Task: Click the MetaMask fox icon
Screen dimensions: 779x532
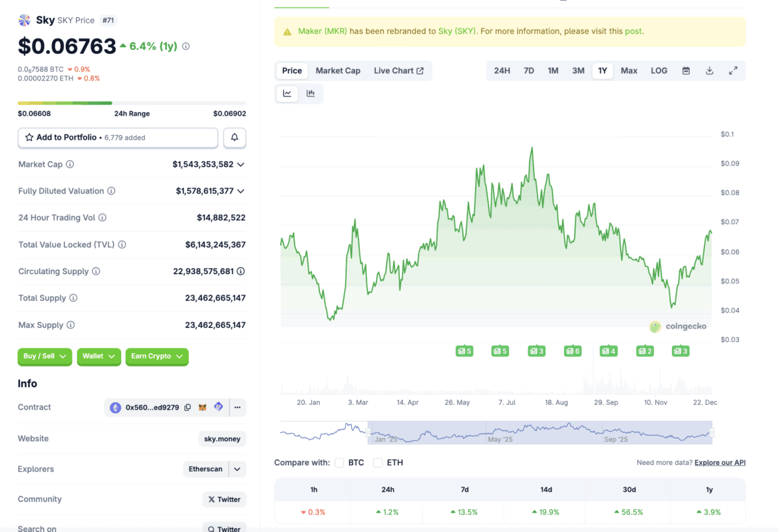Action: point(203,408)
